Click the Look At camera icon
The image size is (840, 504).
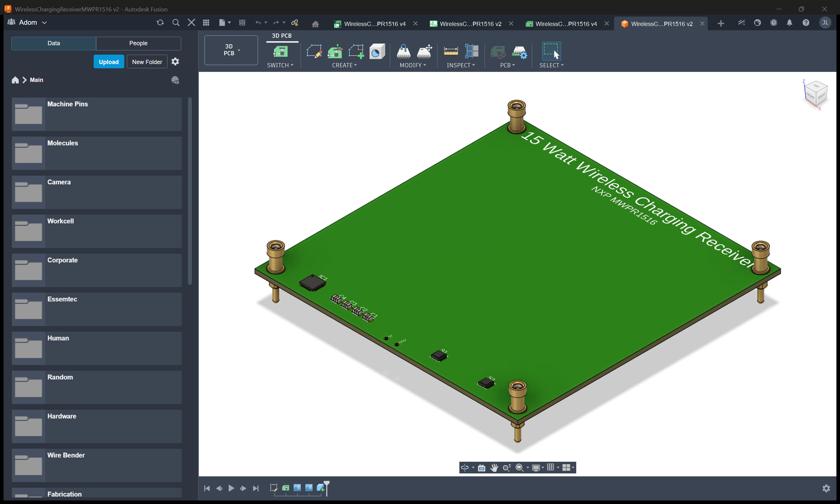point(482,468)
